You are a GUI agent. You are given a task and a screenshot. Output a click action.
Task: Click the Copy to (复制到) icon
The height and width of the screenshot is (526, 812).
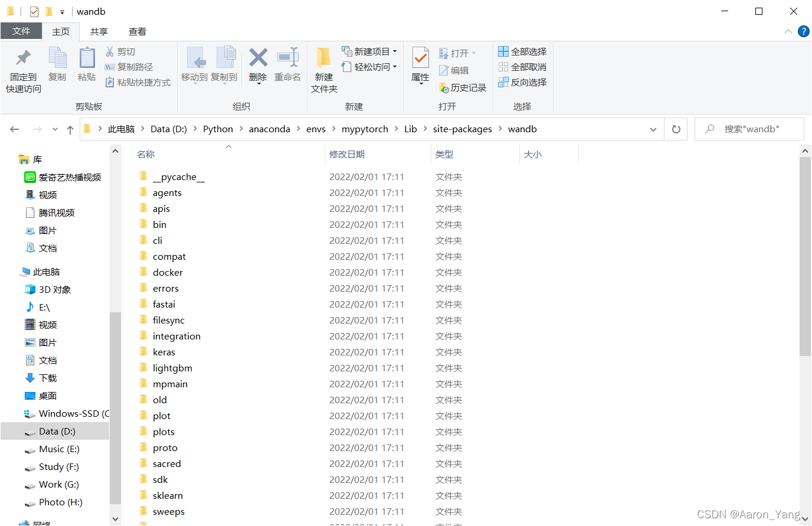(225, 58)
